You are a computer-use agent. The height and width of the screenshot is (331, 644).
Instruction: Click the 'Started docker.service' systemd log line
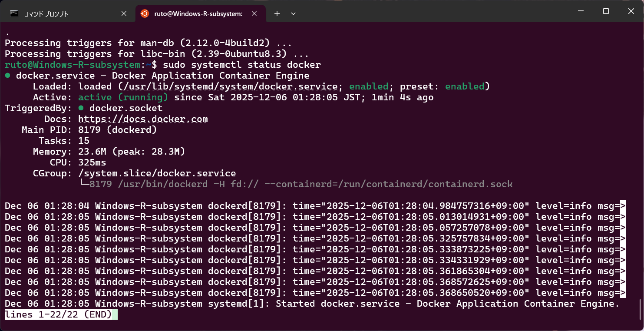312,304
